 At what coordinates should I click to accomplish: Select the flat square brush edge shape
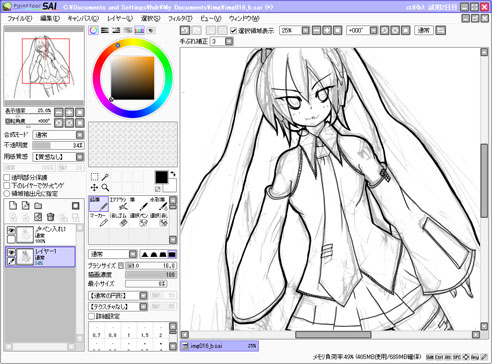tap(172, 254)
